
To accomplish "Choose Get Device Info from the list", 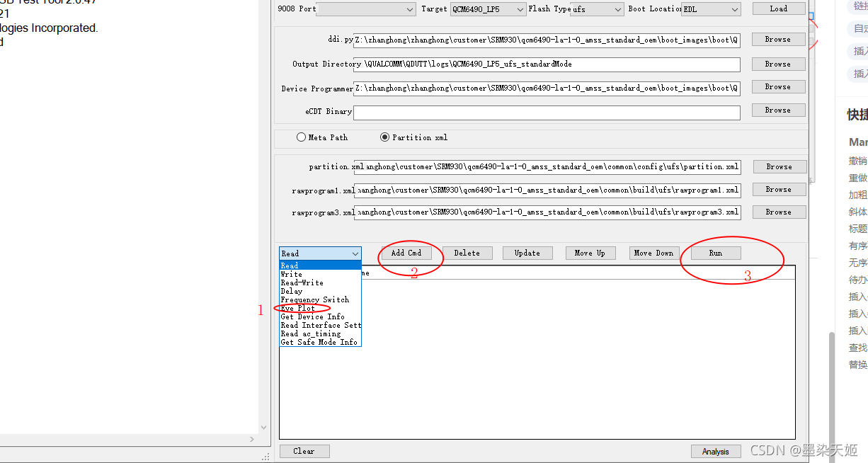I will (x=320, y=316).
